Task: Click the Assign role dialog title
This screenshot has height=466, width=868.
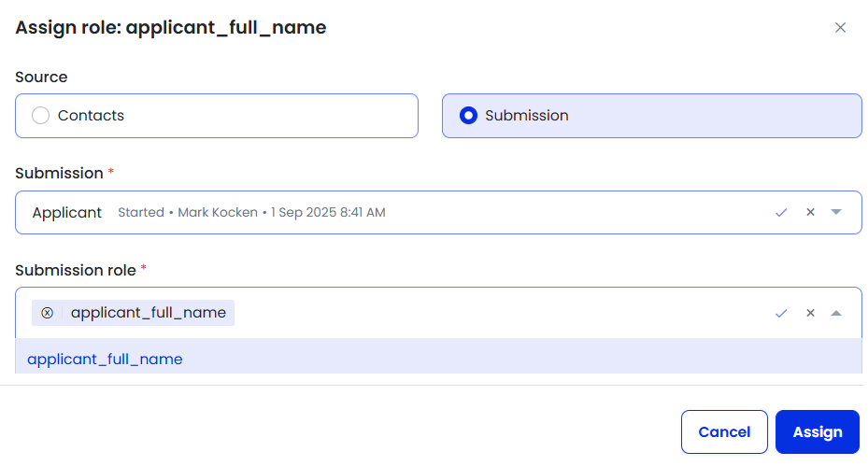Action: [x=171, y=28]
